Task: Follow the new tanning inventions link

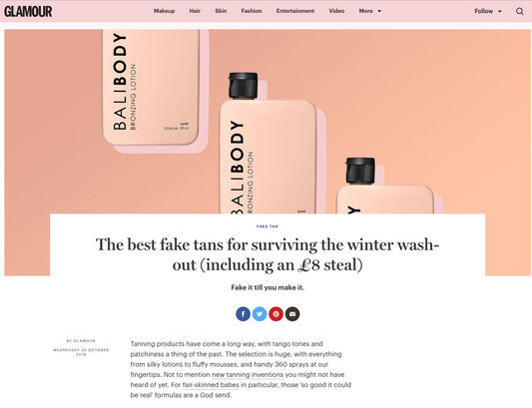Action: click(248, 375)
